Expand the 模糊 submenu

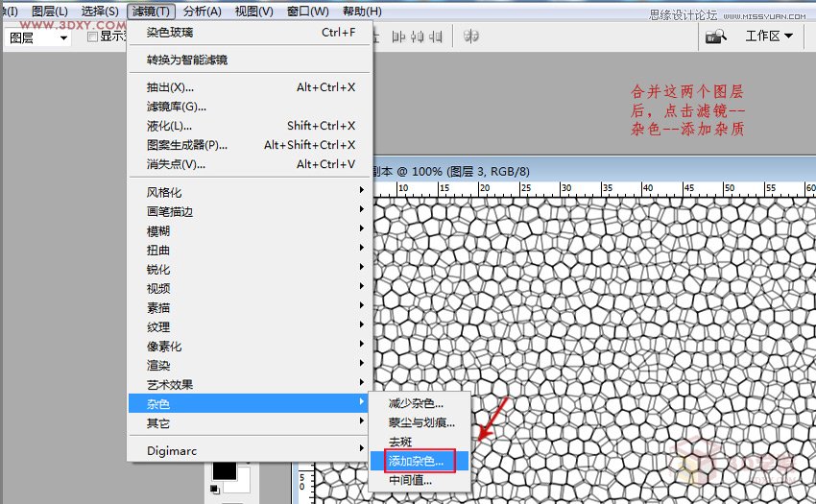click(x=251, y=231)
